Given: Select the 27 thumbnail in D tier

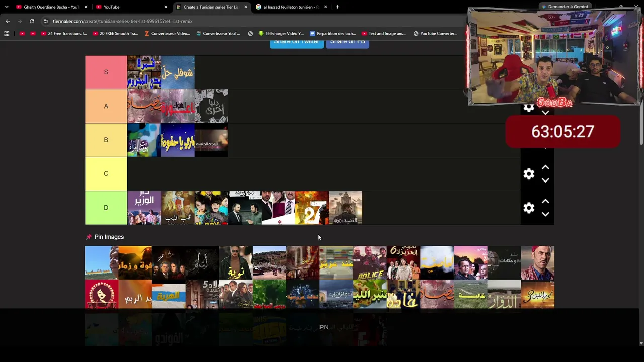Looking at the screenshot, I should point(312,208).
